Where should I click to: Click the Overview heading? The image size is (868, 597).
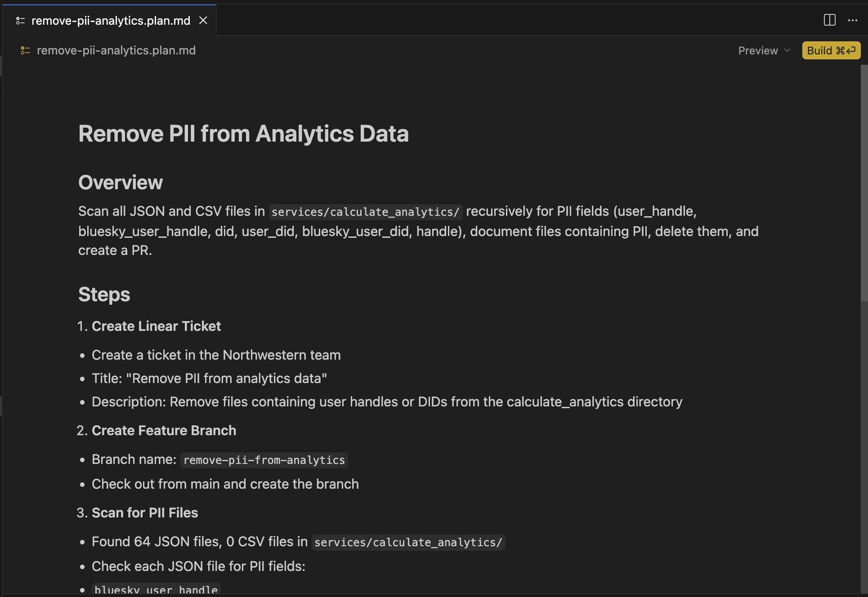[120, 183]
